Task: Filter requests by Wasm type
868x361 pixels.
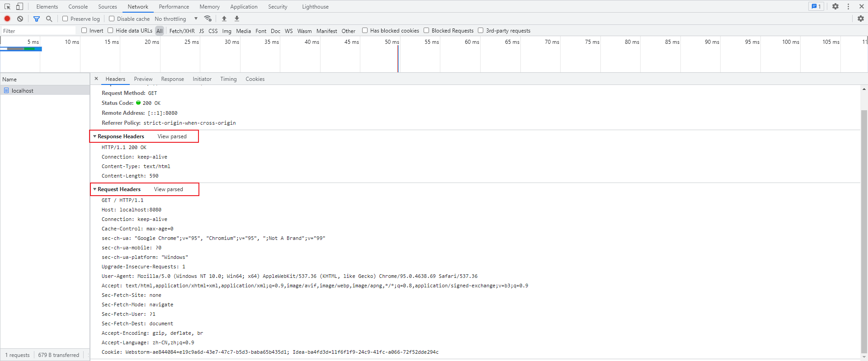Action: click(304, 31)
